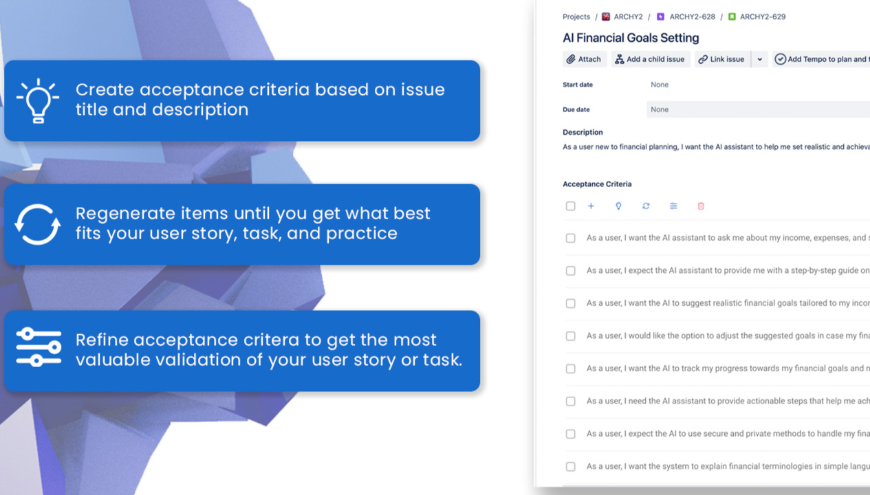This screenshot has height=495, width=870.
Task: Click the purple ARCHY2-628 issue type icon
Action: (x=661, y=17)
